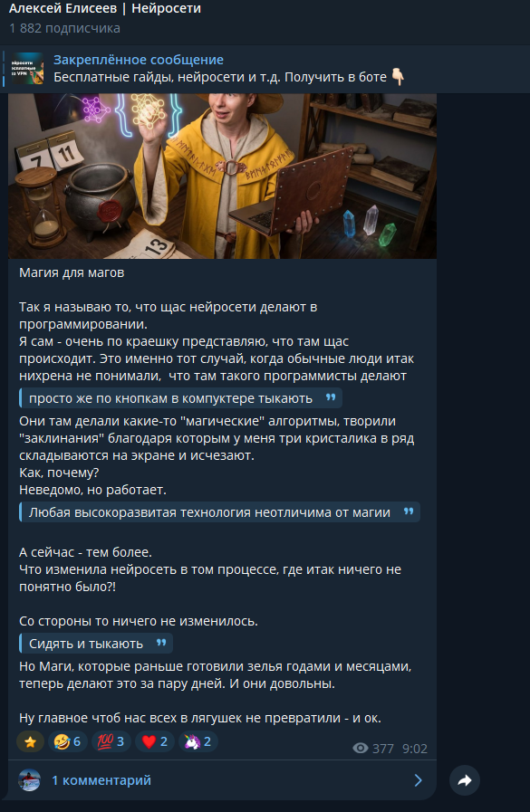Screen dimensions: 530x812
Task: Add a red heart reaction
Action: (154, 741)
